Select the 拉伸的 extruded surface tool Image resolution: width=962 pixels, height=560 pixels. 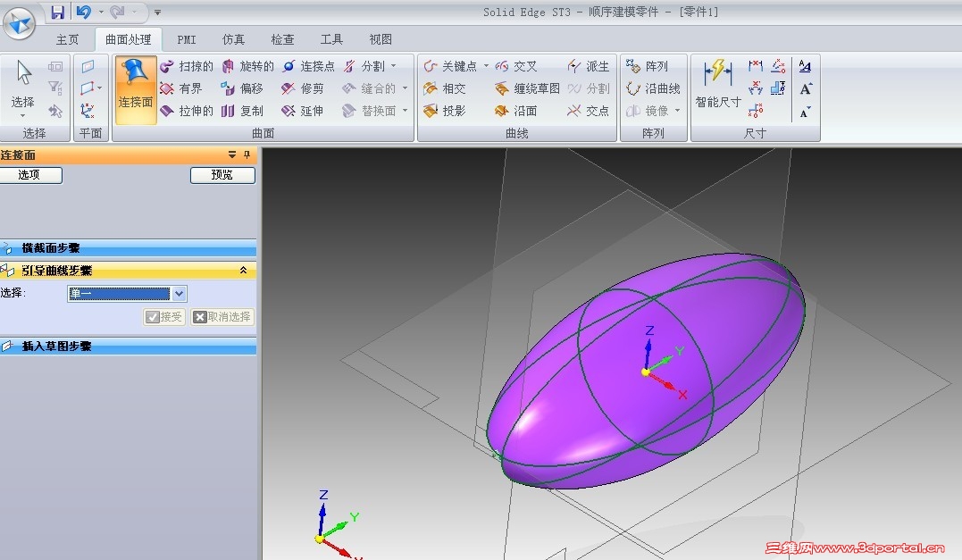pos(187,111)
